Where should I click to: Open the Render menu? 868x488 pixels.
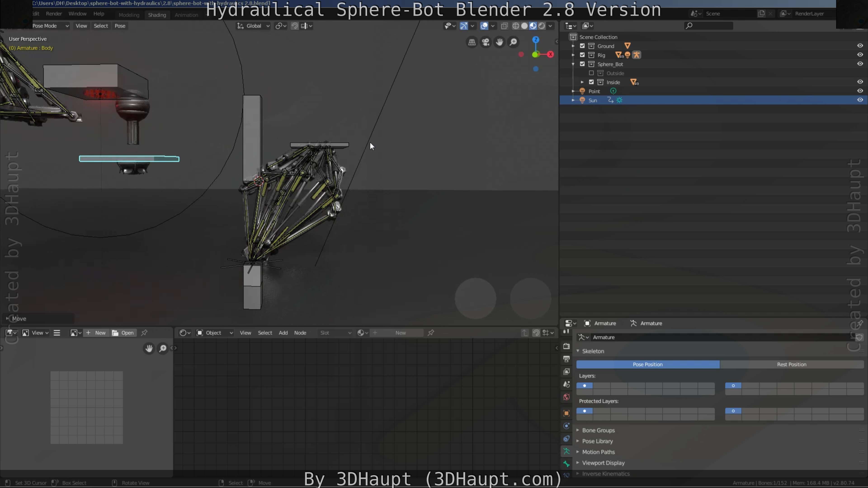pos(54,14)
